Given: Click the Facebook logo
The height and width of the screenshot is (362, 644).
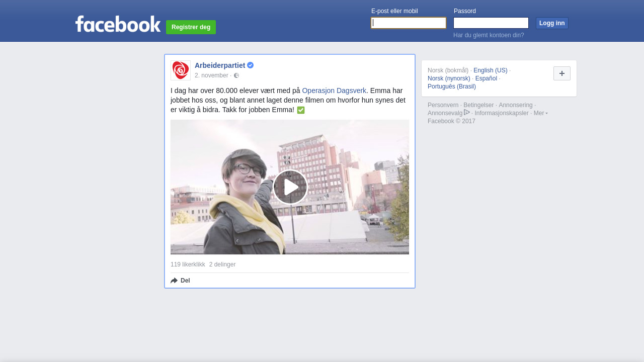Looking at the screenshot, I should pyautogui.click(x=118, y=24).
